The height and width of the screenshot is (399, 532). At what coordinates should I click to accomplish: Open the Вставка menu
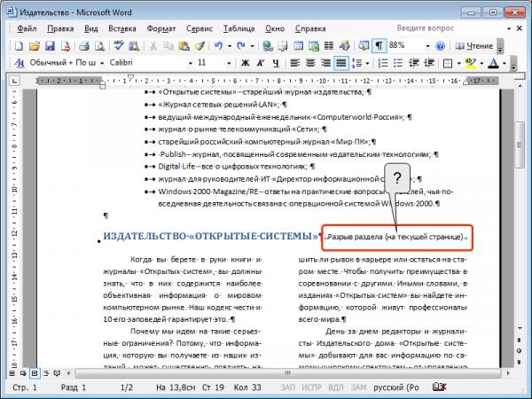pos(122,28)
